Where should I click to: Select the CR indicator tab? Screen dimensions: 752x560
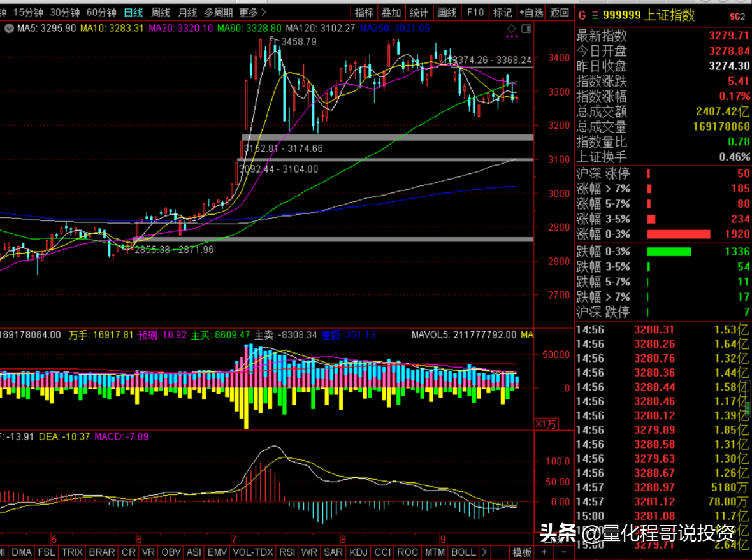pos(129,552)
